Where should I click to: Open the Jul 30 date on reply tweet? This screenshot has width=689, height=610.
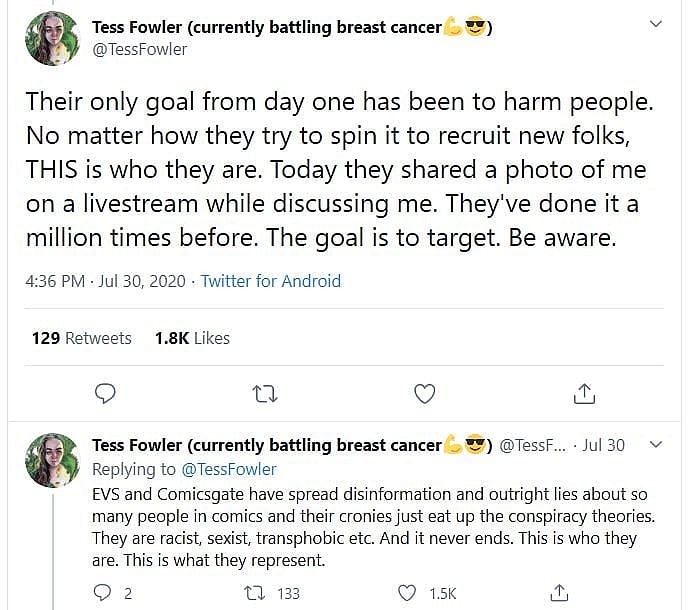pyautogui.click(x=603, y=445)
